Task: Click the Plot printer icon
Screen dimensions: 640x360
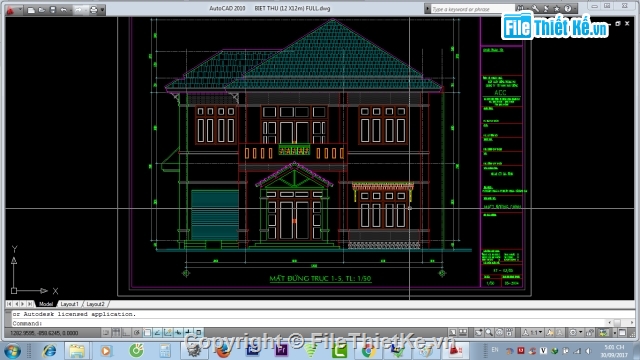Action: pyautogui.click(x=93, y=9)
